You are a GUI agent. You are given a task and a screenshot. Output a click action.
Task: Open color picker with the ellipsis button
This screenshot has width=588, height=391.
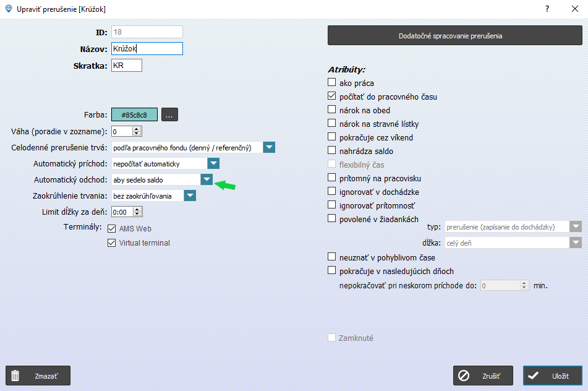point(169,114)
